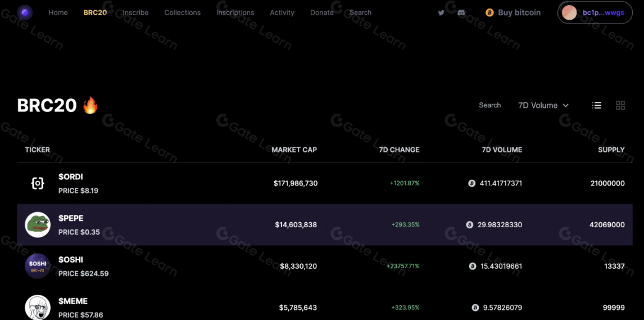This screenshot has height=320, width=644.
Task: Open wallet menu bc1p...wwgs
Action: point(603,13)
